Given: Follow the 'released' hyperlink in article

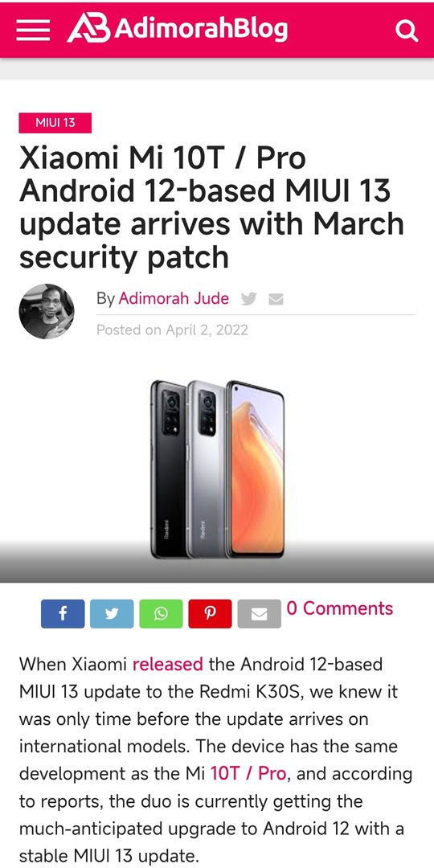Looking at the screenshot, I should tap(168, 664).
